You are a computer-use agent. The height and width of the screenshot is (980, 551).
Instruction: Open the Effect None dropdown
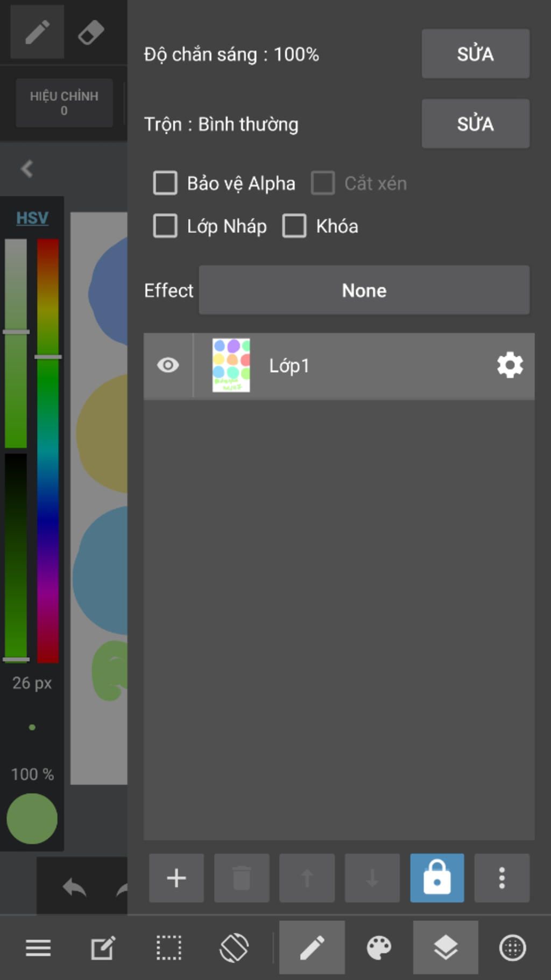[364, 290]
